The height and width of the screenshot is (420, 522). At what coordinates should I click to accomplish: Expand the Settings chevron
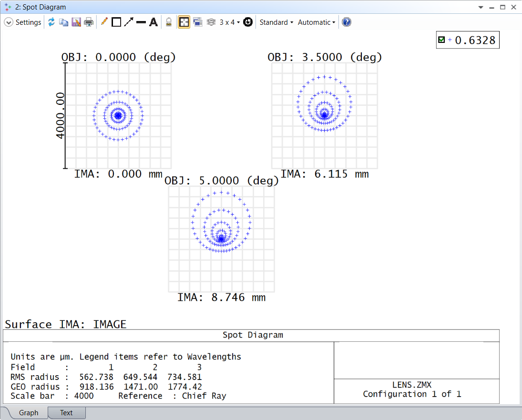click(x=9, y=22)
